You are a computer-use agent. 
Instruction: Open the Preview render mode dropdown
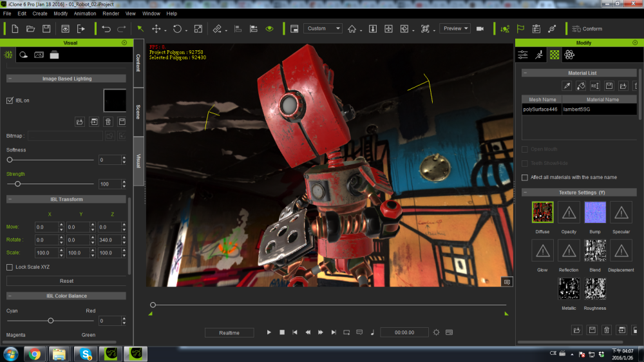point(455,28)
